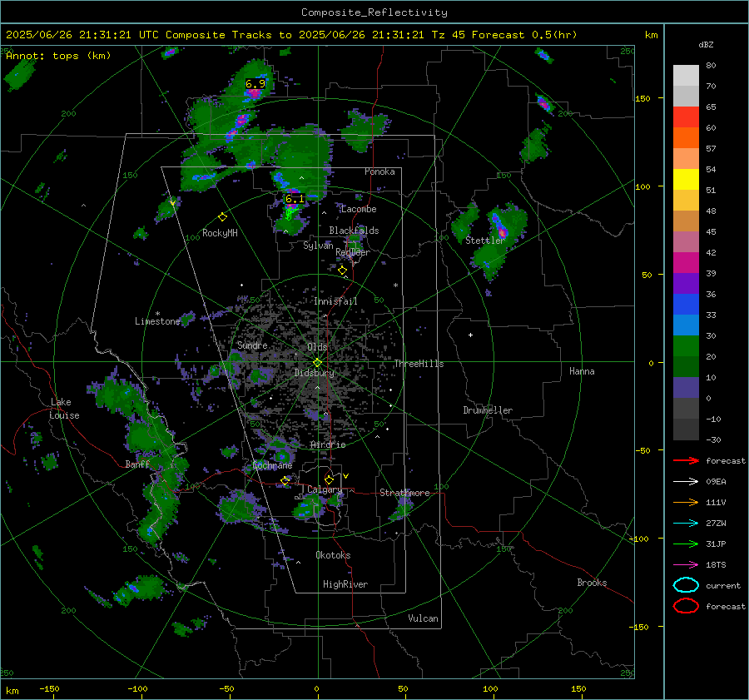Select the magenta 42 dBZ color swatch

pos(686,262)
